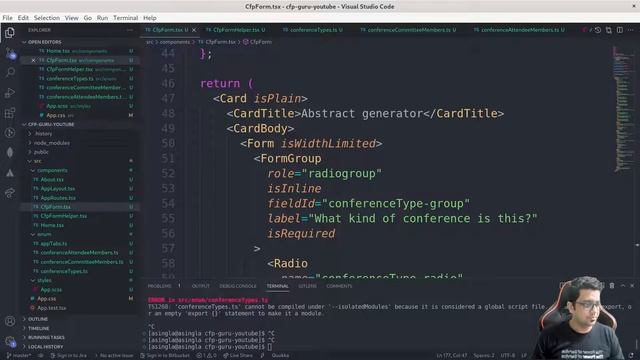Show the Comments panel tab

click(339, 286)
